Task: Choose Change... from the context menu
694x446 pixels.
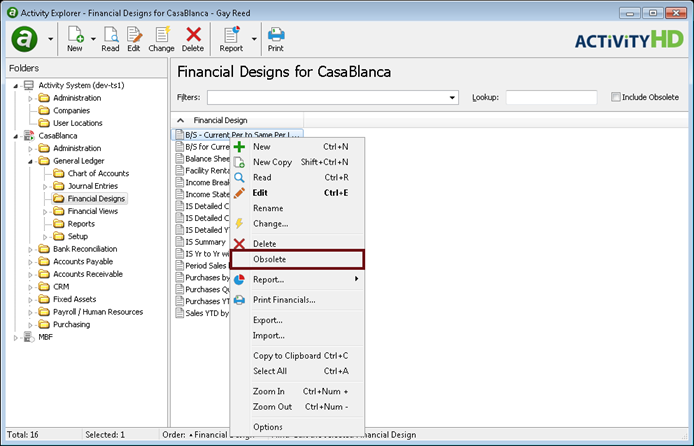Action: click(x=297, y=224)
